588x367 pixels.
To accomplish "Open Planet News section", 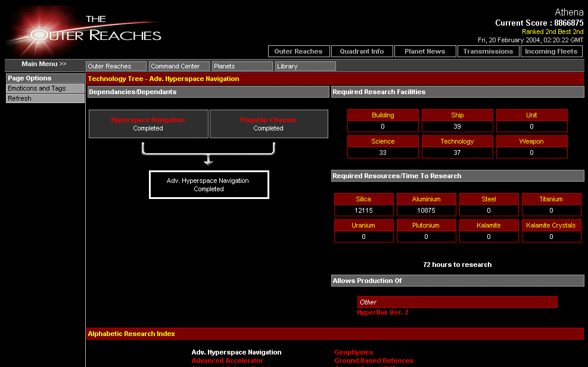I will point(425,51).
